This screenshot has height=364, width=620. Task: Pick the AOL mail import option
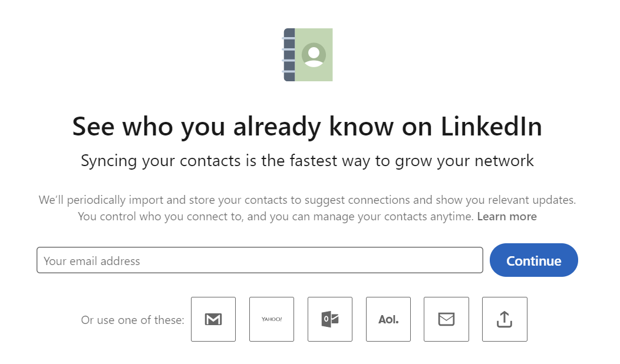pos(388,319)
